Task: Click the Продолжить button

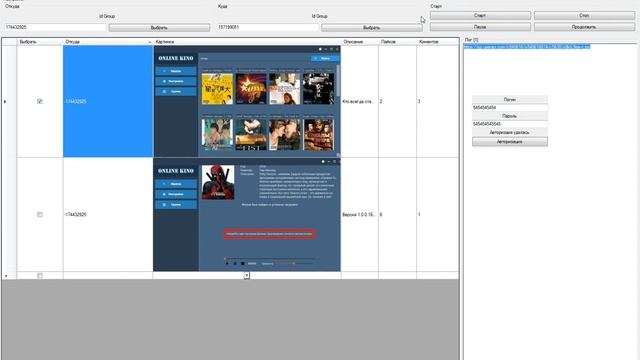Action: point(584,27)
